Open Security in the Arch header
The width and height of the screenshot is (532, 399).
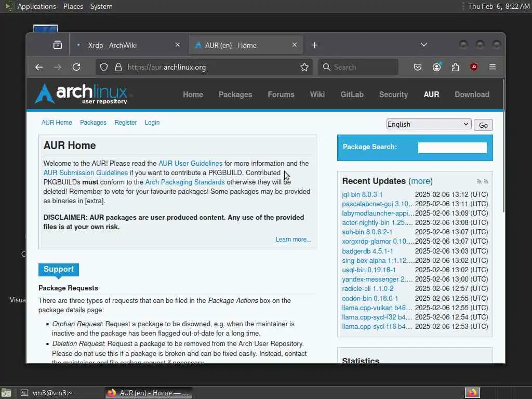[x=394, y=95]
